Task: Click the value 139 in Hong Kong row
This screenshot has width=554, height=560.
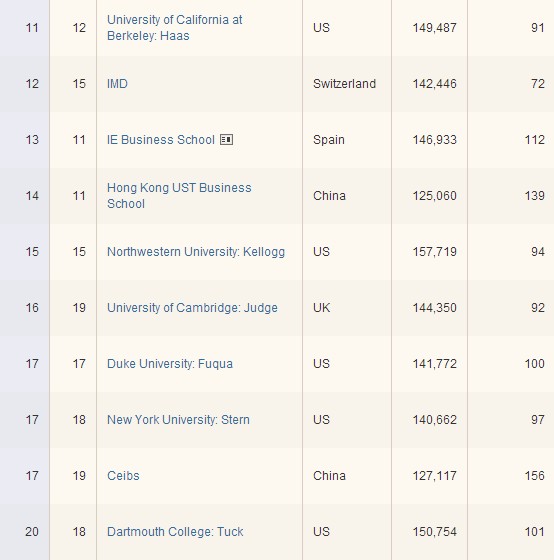Action: click(x=534, y=196)
